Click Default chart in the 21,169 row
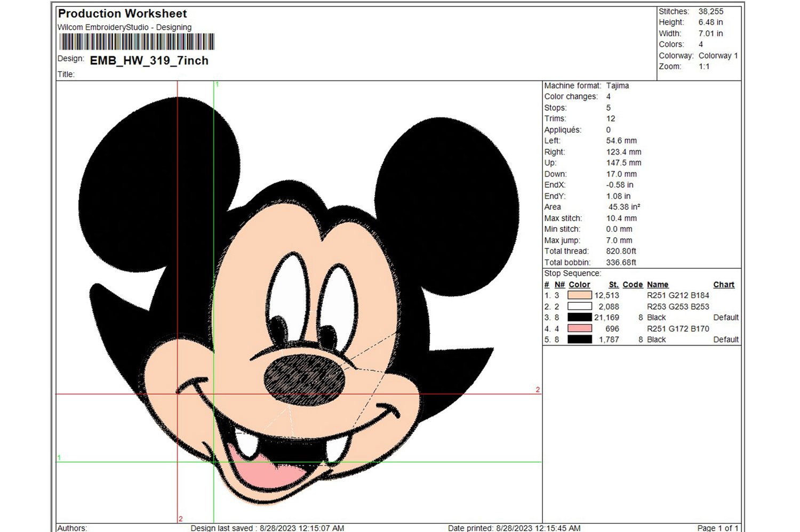 726,317
